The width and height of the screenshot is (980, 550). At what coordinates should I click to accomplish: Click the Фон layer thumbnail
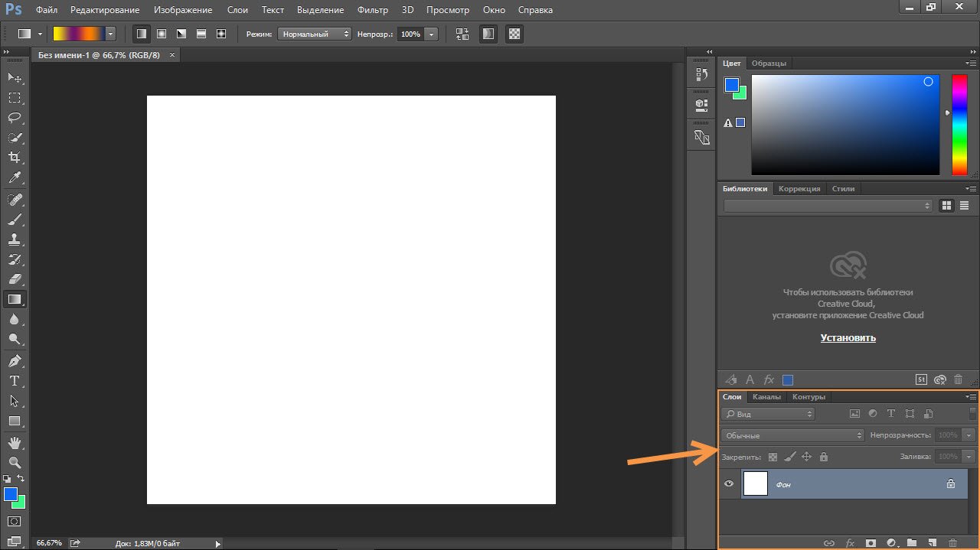point(756,483)
